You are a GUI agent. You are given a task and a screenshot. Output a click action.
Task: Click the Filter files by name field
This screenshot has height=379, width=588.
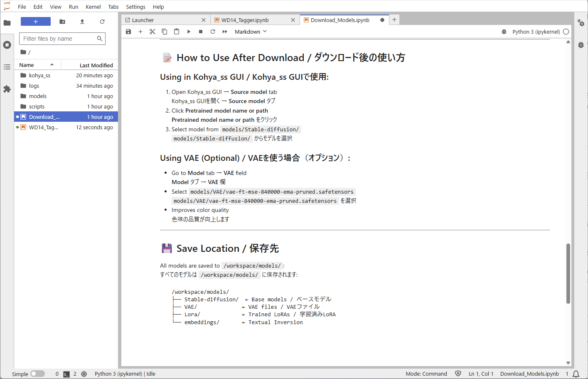tap(58, 39)
